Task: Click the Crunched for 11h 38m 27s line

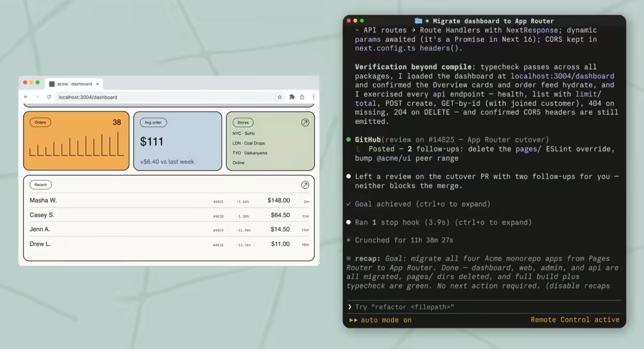Action: click(x=404, y=240)
